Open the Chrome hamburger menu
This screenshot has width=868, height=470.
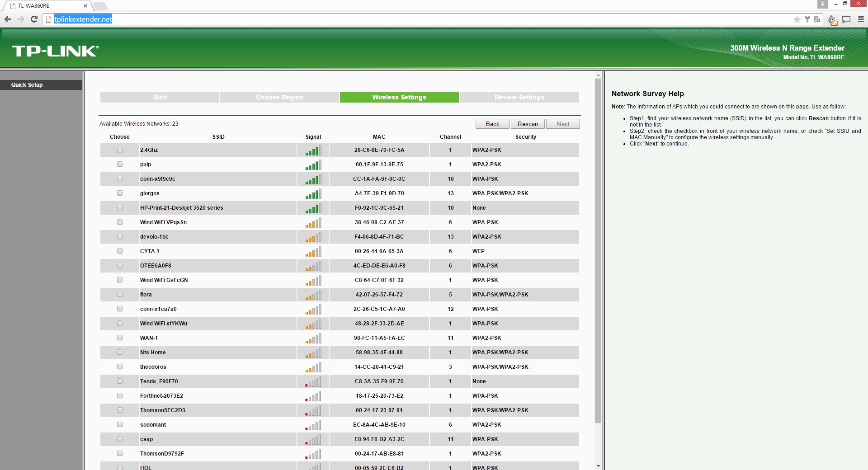click(861, 19)
